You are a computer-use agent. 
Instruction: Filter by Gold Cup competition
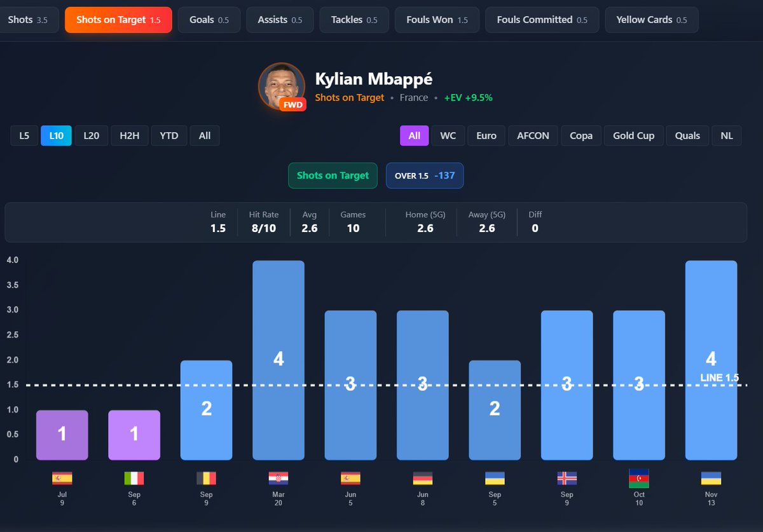coord(634,135)
